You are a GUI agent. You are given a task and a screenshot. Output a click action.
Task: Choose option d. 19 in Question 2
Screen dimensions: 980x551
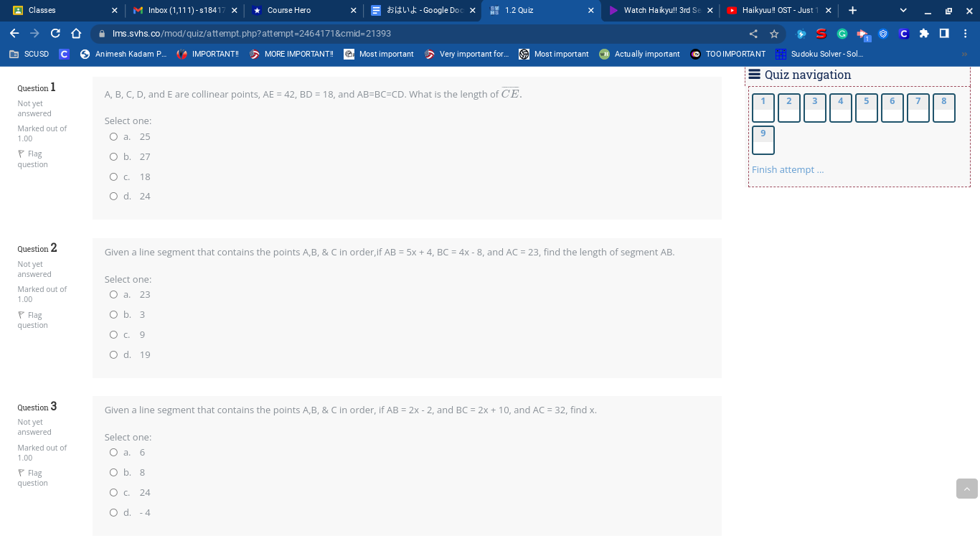click(x=113, y=354)
